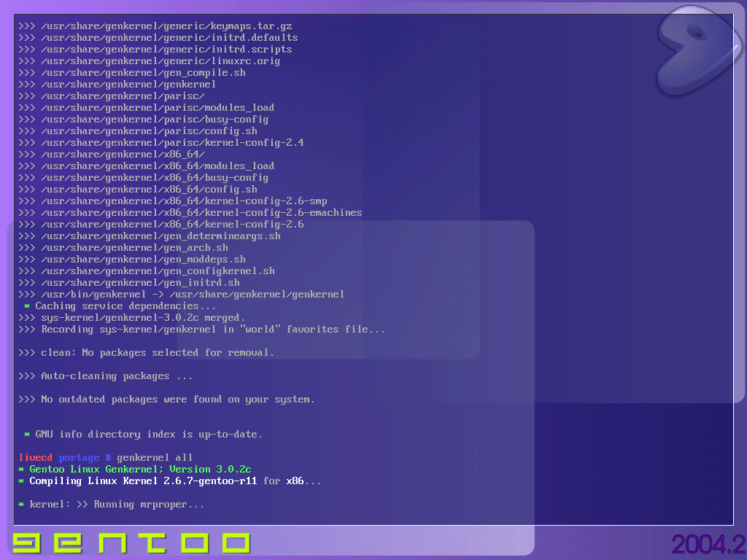
Task: Click the generic/initrd.scripts path
Action: [x=155, y=50]
